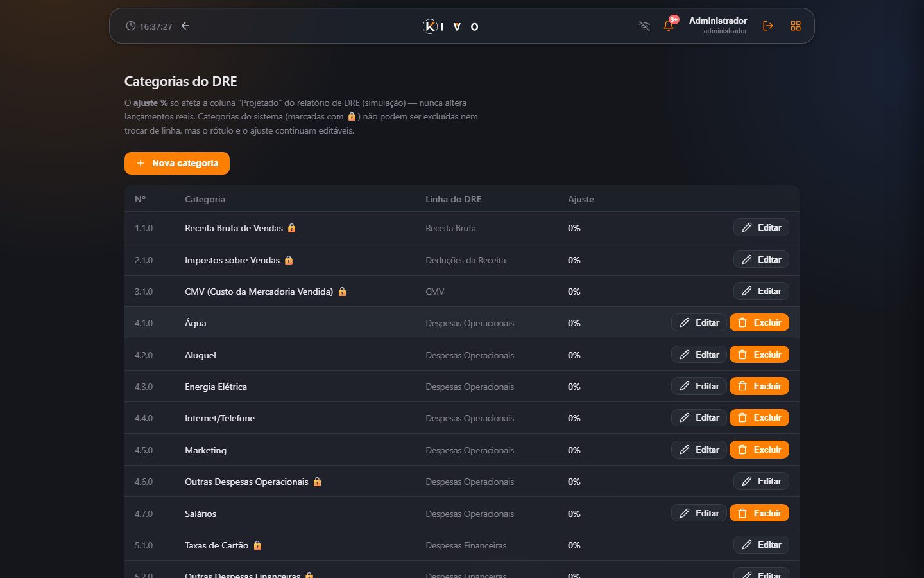The width and height of the screenshot is (924, 578).
Task: Click the number 4.3.0 cell
Action: [144, 387]
